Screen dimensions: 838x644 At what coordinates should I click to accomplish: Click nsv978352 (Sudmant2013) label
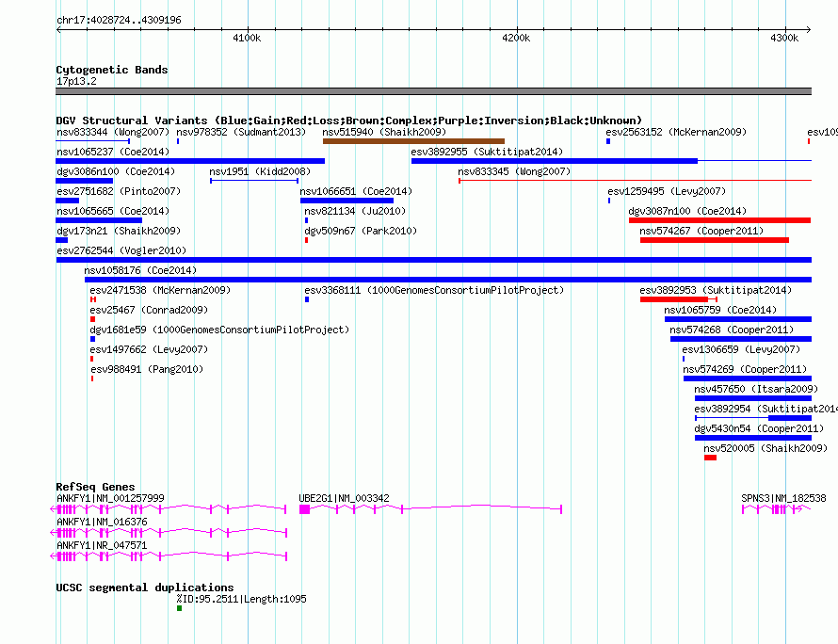pyautogui.click(x=241, y=132)
